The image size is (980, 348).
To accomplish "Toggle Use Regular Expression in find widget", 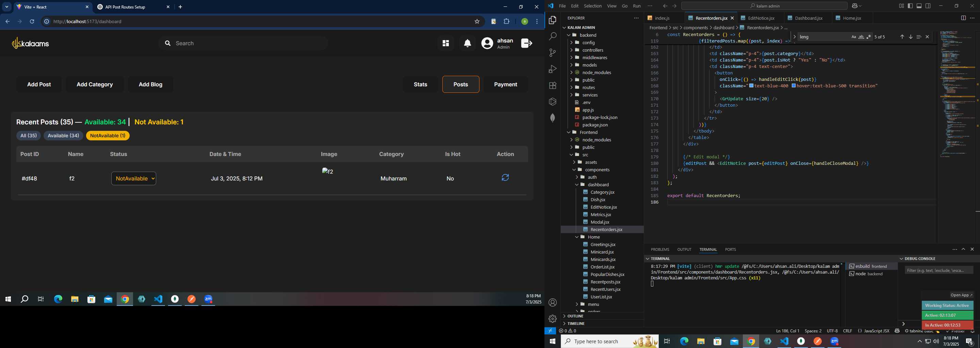I will coord(868,37).
